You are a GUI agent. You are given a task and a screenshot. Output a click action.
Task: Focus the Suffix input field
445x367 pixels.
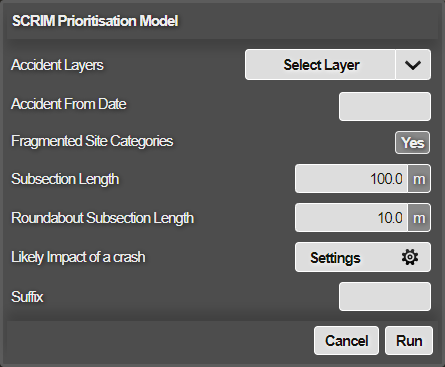(x=385, y=297)
